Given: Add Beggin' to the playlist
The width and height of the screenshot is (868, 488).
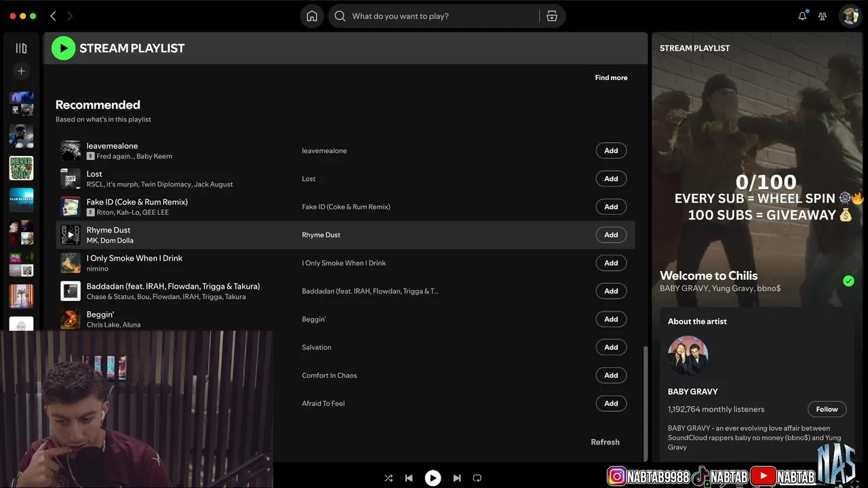Looking at the screenshot, I should [611, 319].
